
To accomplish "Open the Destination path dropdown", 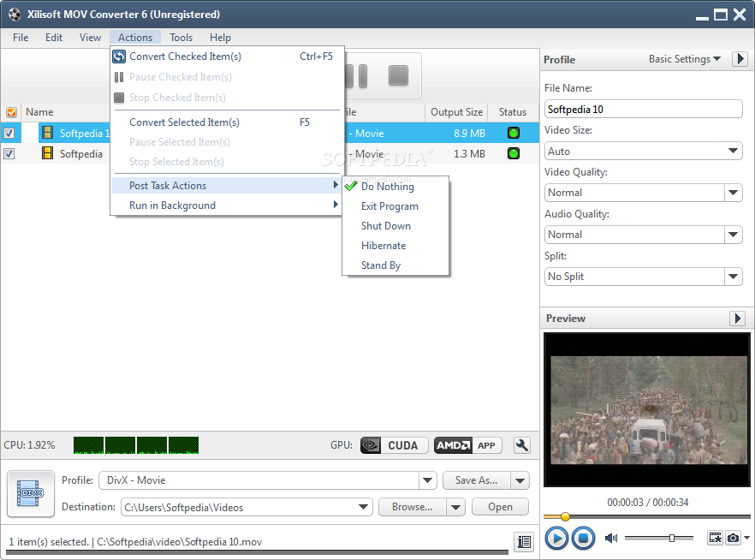I will click(x=363, y=507).
